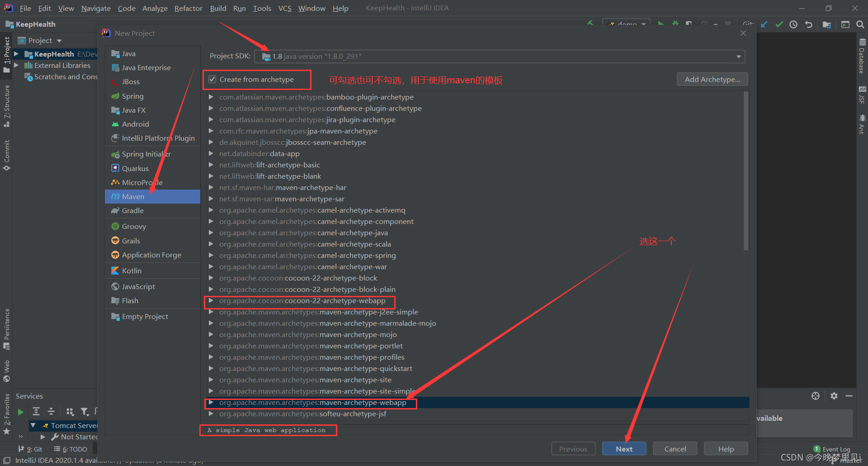Open the 9: Git tool tab
Viewport: 868px width, 466px height.
(x=30, y=449)
